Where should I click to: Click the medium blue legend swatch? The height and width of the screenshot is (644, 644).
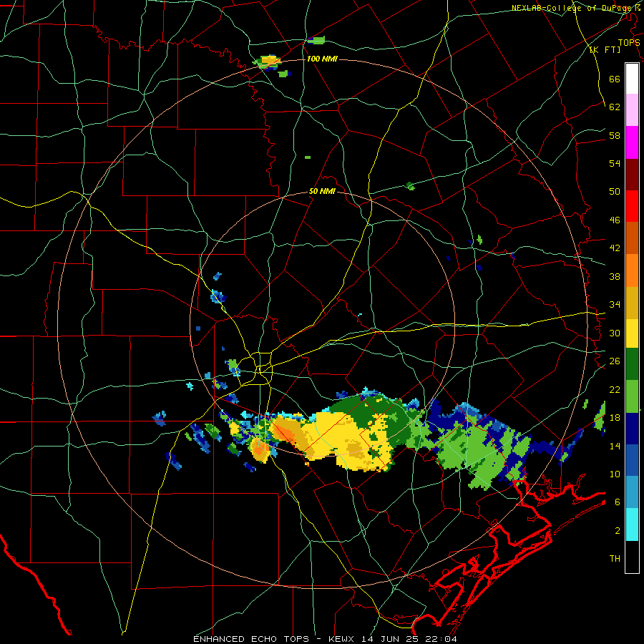[x=632, y=461]
